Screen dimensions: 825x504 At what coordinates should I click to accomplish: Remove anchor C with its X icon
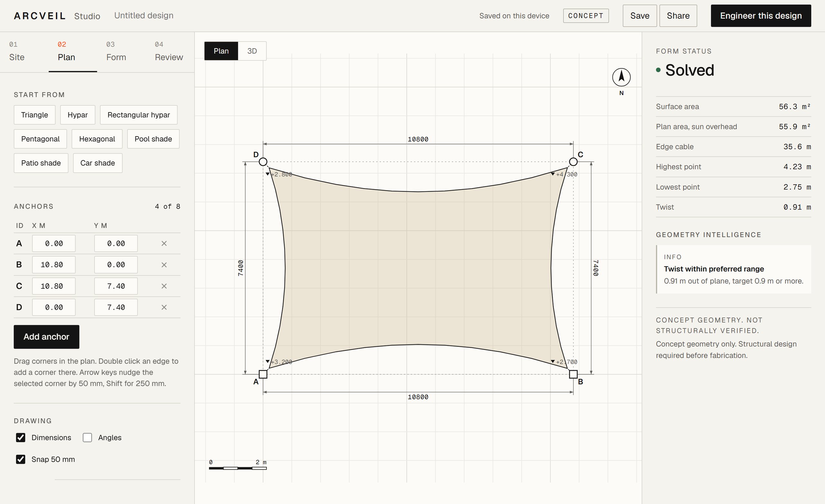[164, 286]
